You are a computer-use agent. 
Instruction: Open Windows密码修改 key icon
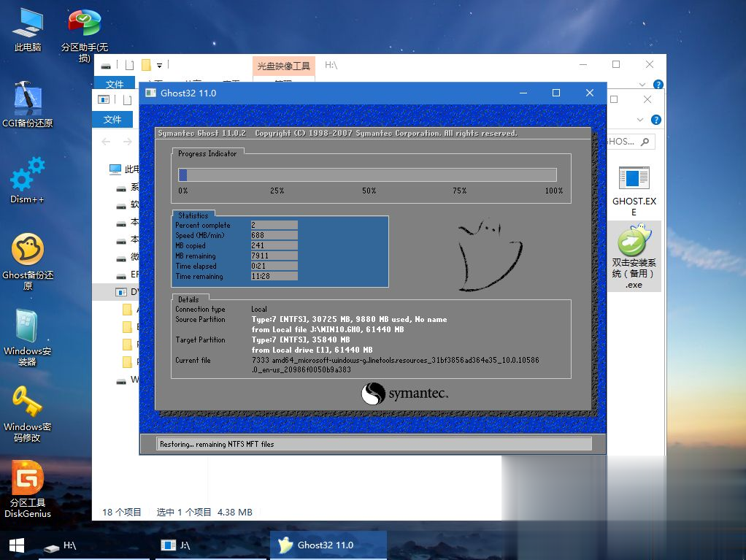coord(28,414)
